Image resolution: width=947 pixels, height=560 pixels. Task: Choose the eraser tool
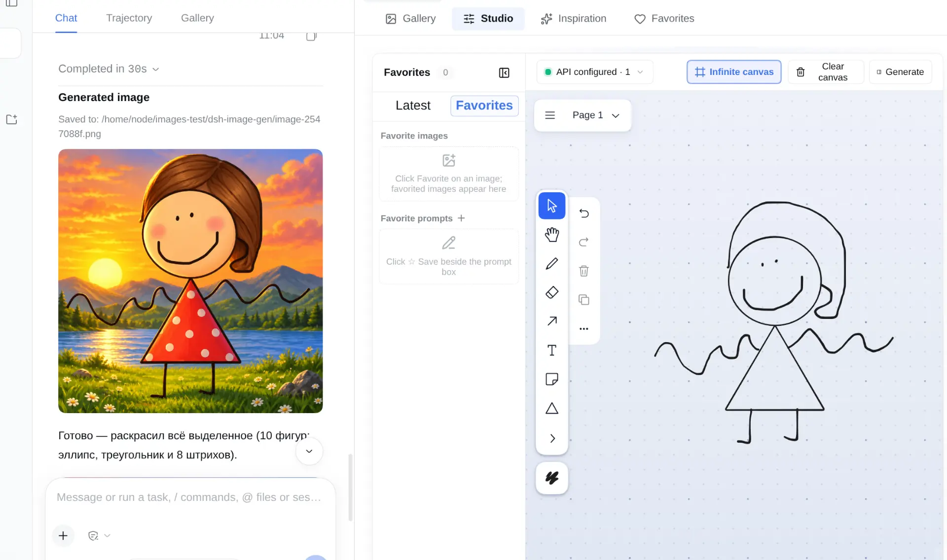[552, 292]
